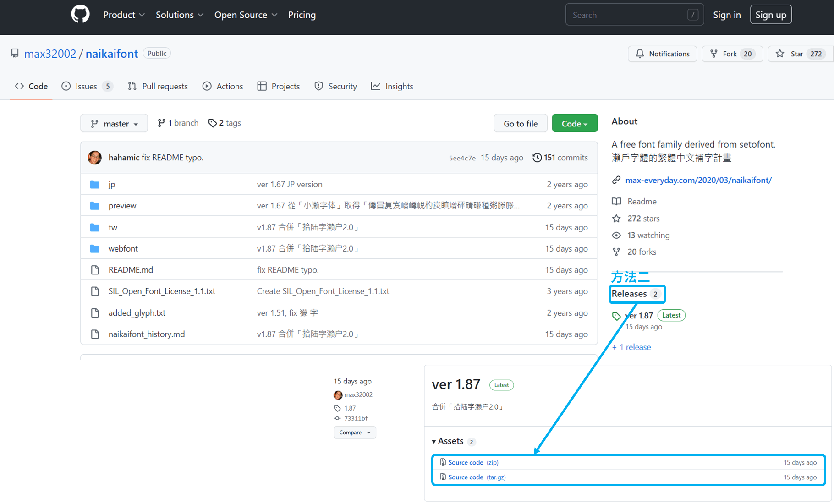Open the Releases section heading
The image size is (834, 504).
point(629,294)
